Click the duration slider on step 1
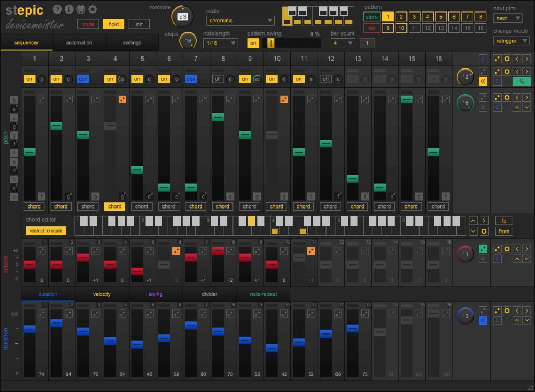The height and width of the screenshot is (392, 535). tap(29, 329)
